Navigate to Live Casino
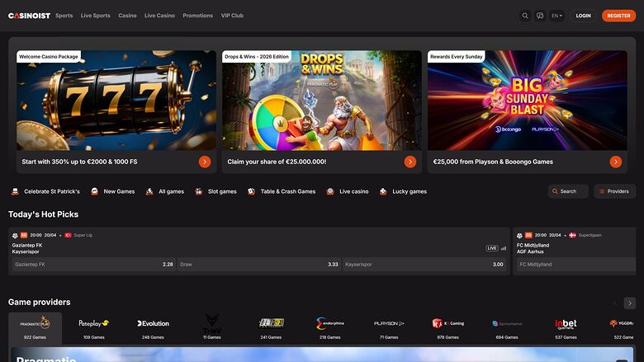Image resolution: width=644 pixels, height=362 pixels. pos(159,16)
